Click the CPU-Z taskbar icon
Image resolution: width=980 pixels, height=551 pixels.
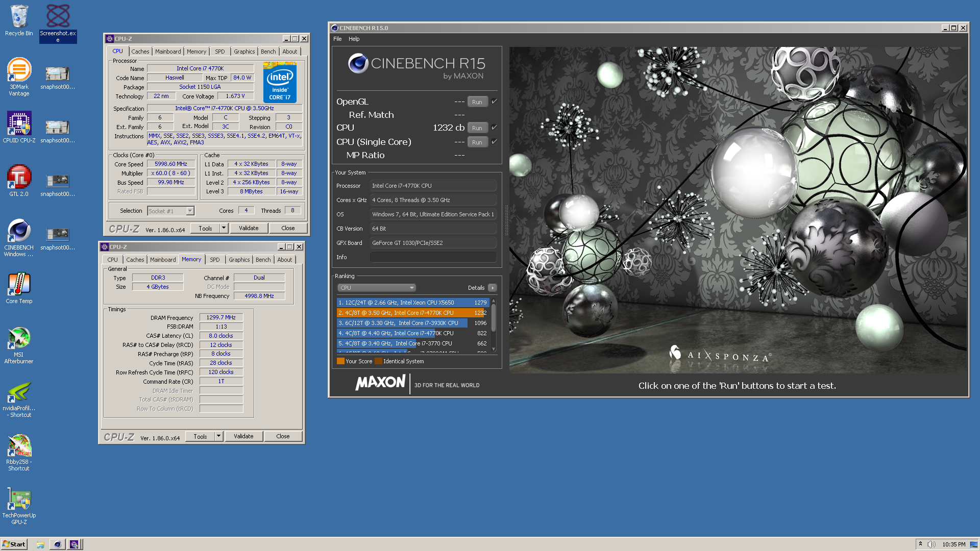[x=74, y=544]
